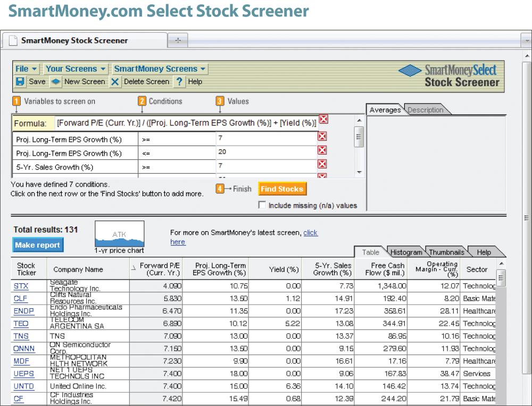Click the Formula input field
This screenshot has width=532, height=406.
186,123
